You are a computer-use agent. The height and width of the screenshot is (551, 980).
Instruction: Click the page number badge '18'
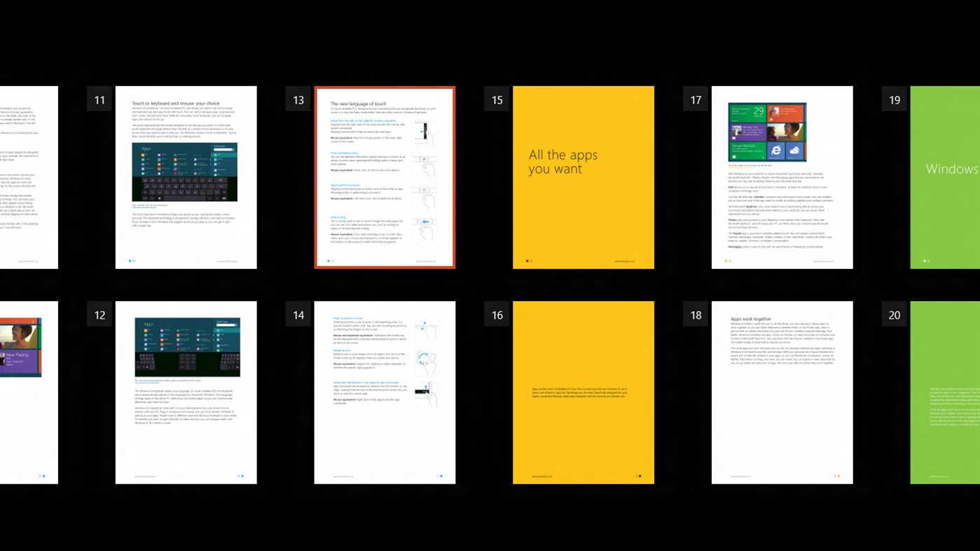click(694, 314)
